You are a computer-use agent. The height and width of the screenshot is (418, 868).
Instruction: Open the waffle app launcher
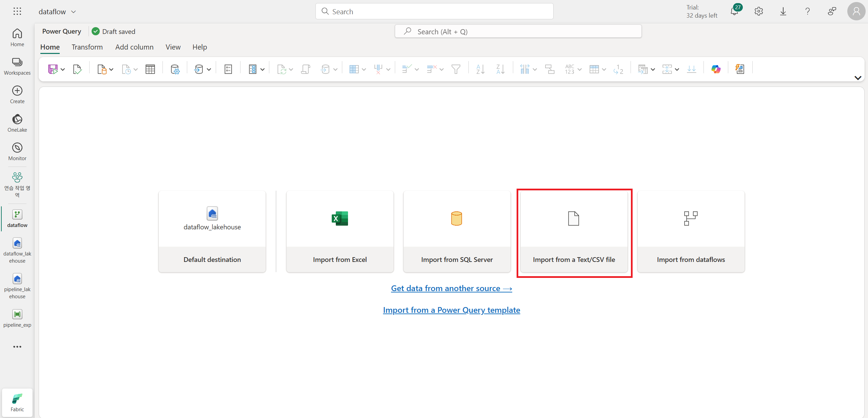click(17, 12)
